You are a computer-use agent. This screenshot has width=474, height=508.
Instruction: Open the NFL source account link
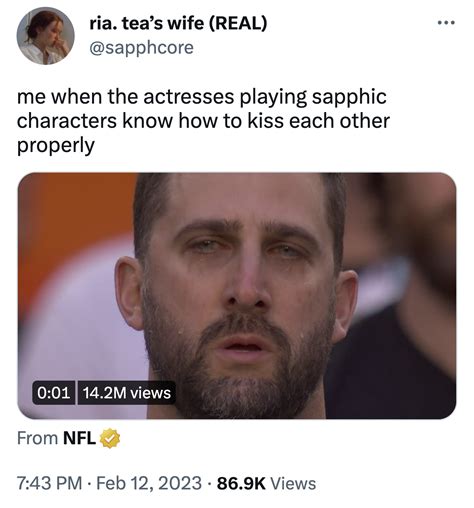tap(79, 438)
